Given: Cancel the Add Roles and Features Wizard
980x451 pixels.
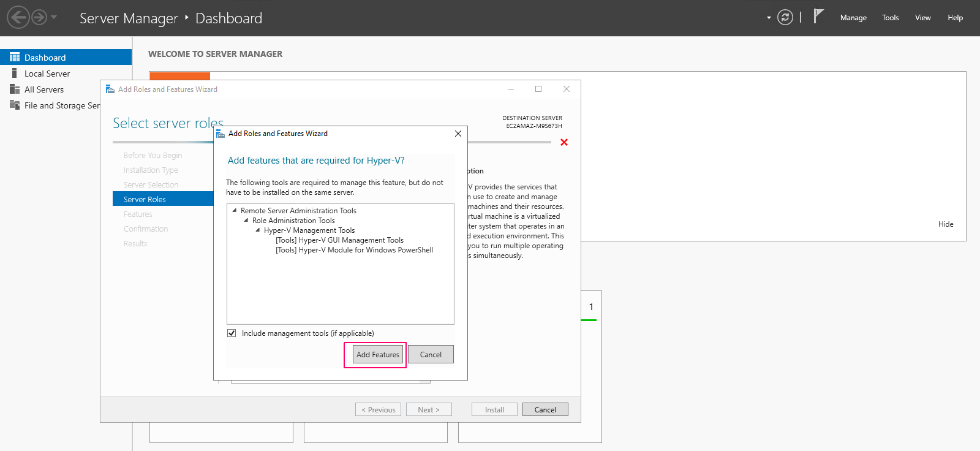Looking at the screenshot, I should (545, 409).
